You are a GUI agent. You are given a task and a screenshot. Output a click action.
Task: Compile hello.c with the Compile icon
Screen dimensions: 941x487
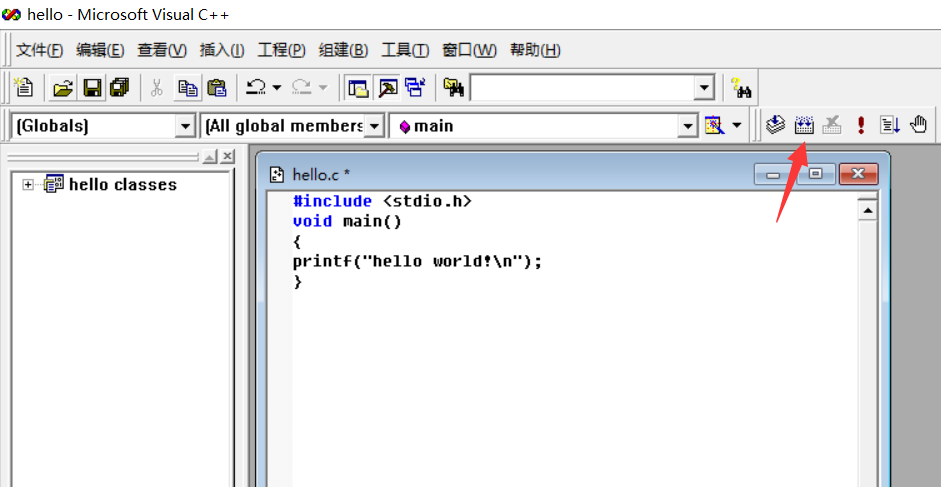[x=776, y=125]
